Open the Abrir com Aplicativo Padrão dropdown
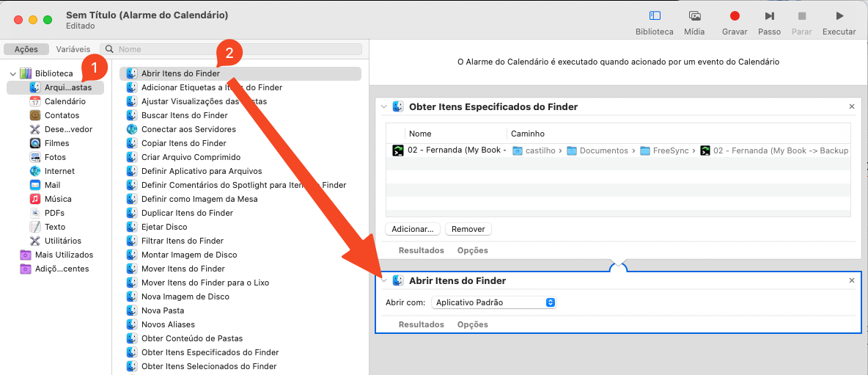This screenshot has height=375, width=868. coord(493,302)
